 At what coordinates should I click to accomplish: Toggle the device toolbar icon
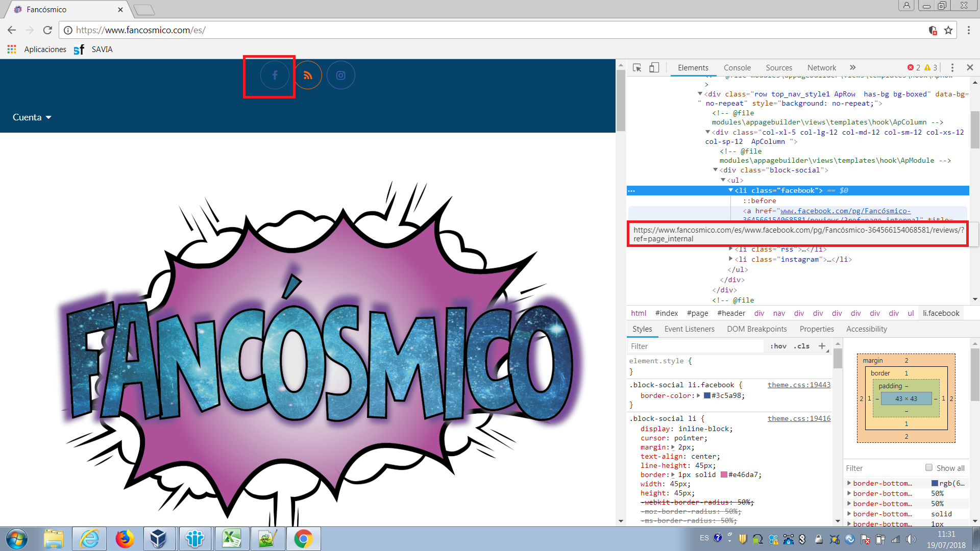654,68
